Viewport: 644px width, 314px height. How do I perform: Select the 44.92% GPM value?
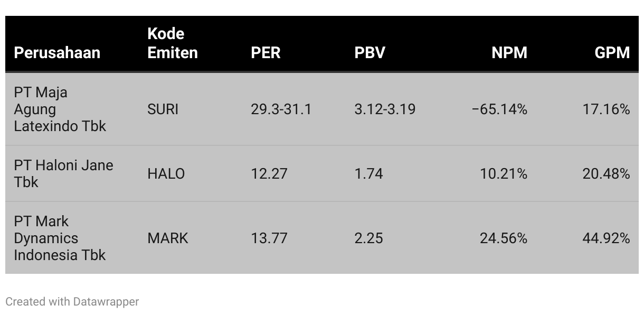(606, 238)
